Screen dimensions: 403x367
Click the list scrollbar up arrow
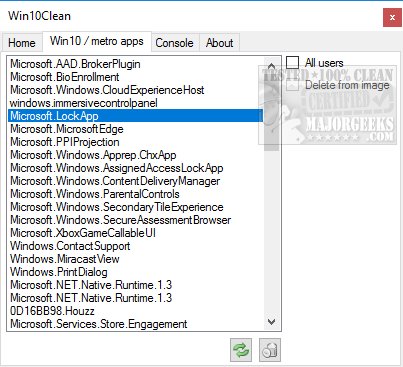coord(272,66)
